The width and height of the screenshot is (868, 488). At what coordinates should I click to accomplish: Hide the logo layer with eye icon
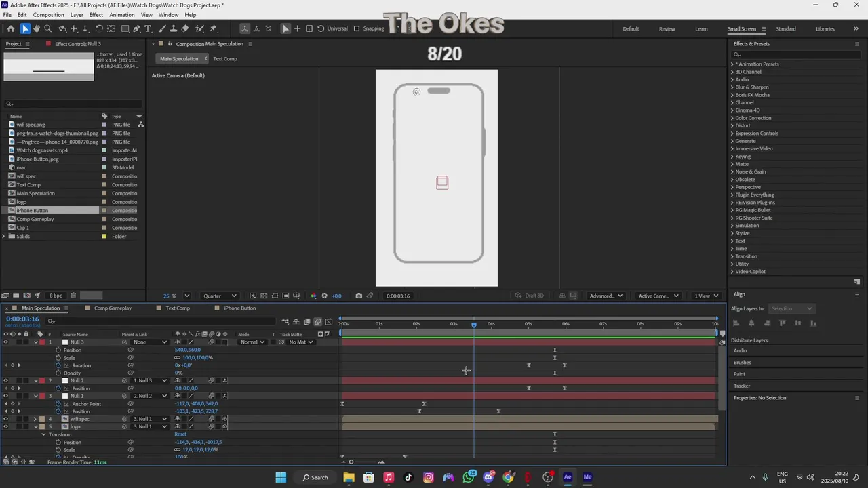[x=5, y=427]
